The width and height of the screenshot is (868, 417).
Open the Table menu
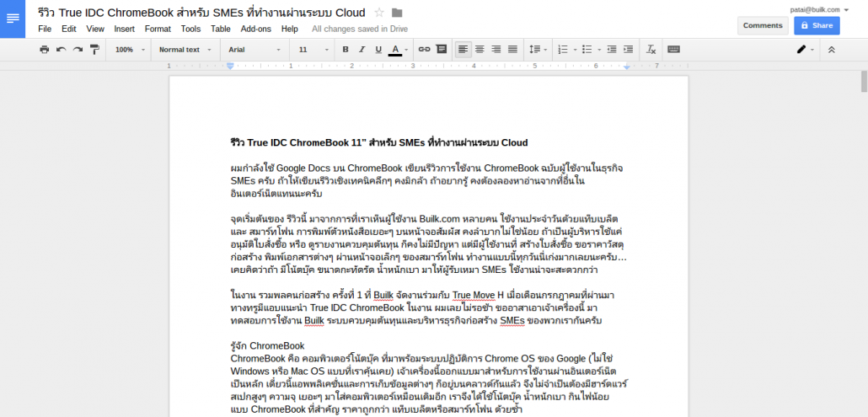click(x=220, y=29)
